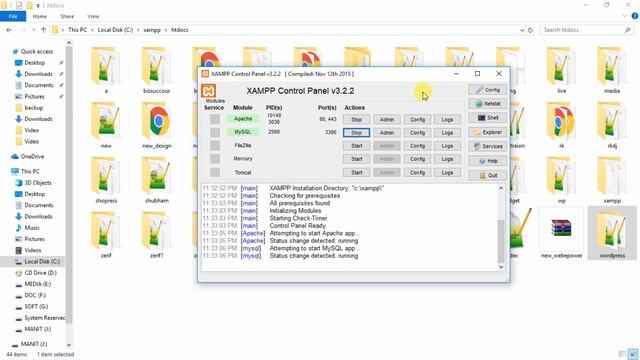The height and width of the screenshot is (360, 640).
Task: Toggle Apache service checkbox
Action: click(215, 119)
